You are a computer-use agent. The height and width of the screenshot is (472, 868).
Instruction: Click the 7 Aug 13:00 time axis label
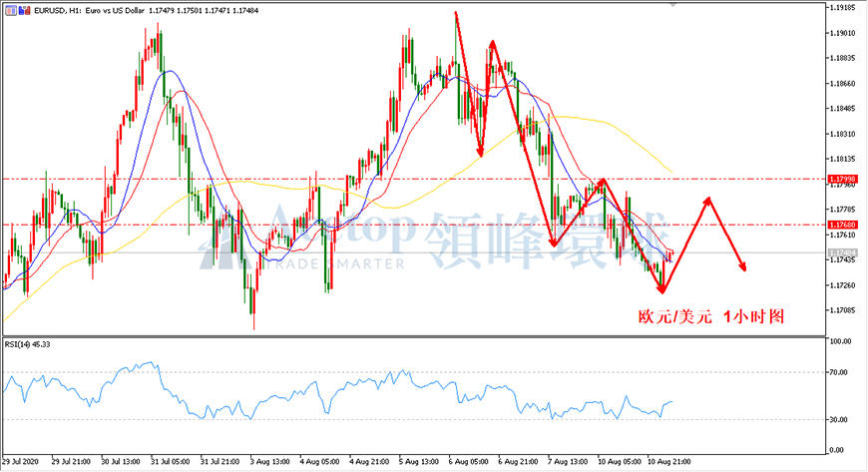coord(568,461)
